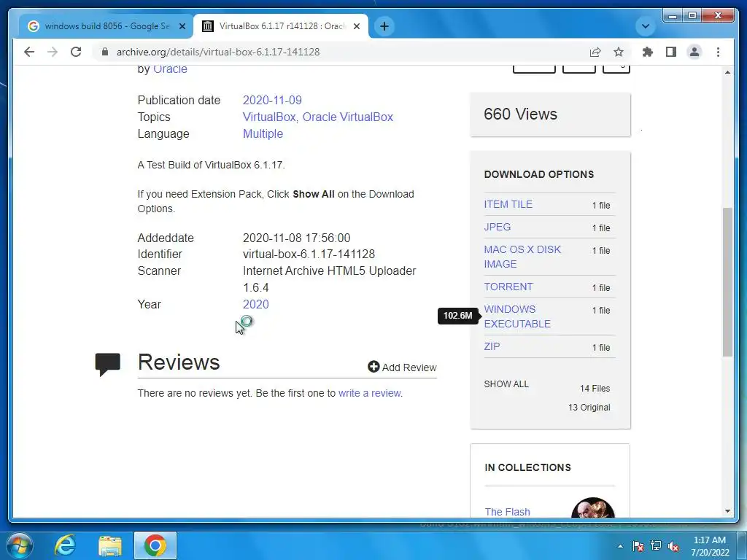Expand the tab search dropdown arrow
Screen dimensions: 747x560
tap(646, 26)
